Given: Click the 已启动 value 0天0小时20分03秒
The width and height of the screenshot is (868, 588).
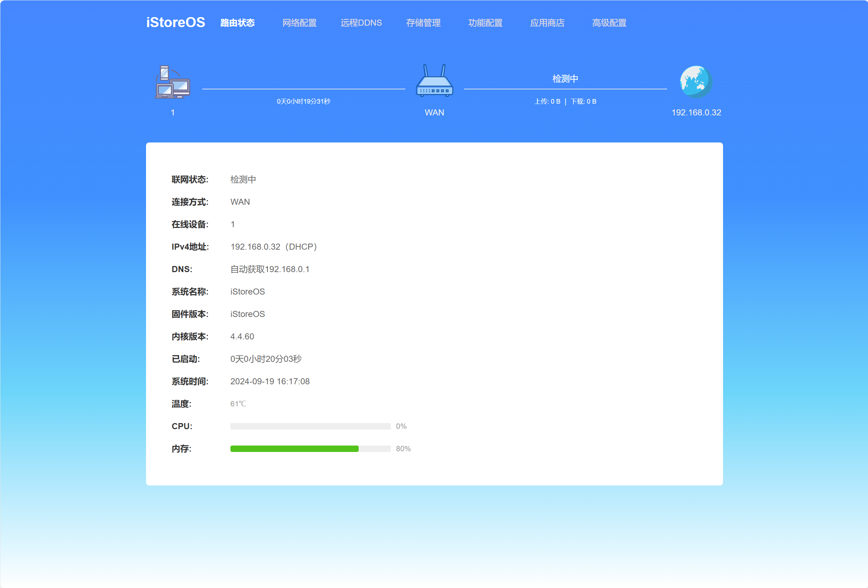Looking at the screenshot, I should tap(266, 359).
